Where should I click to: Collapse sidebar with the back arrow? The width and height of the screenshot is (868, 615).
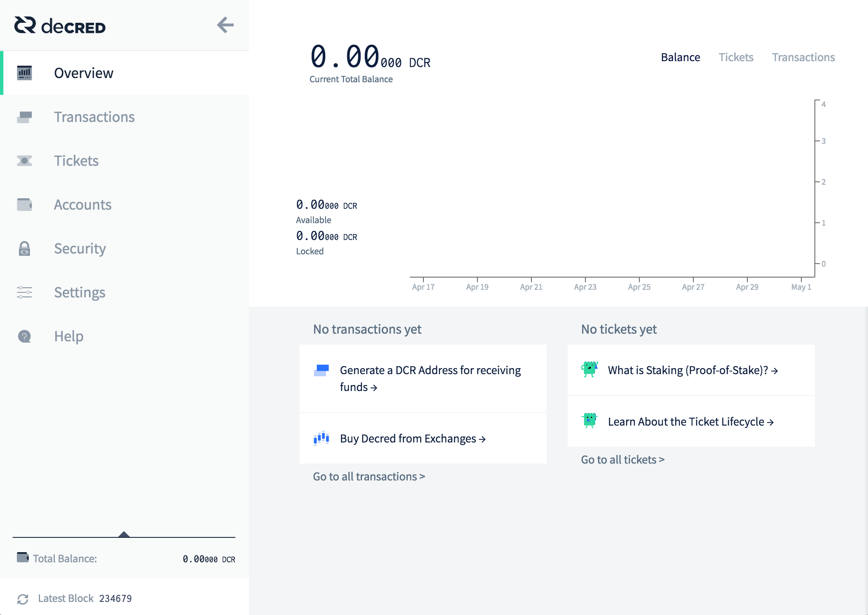tap(225, 25)
